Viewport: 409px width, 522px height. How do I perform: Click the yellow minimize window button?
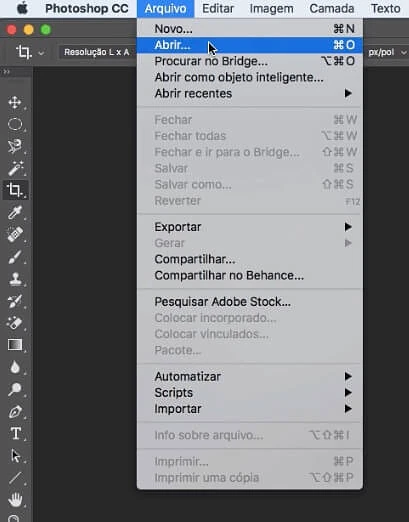29,30
